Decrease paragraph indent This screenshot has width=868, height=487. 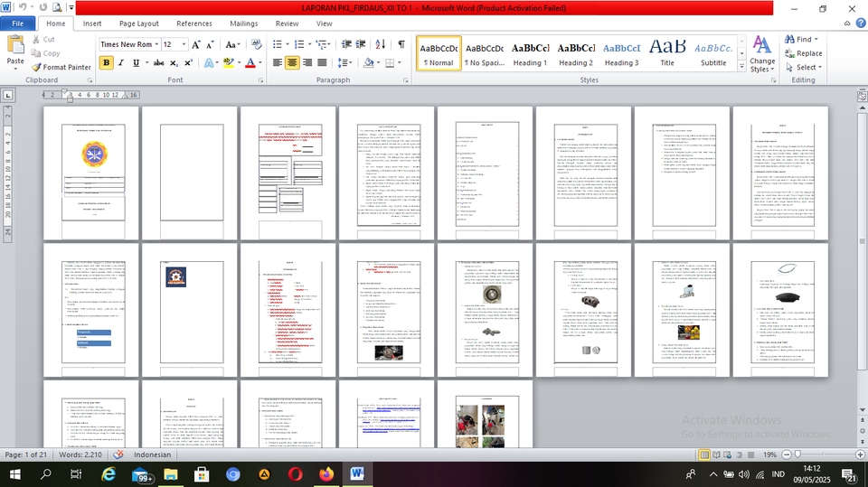tap(346, 44)
